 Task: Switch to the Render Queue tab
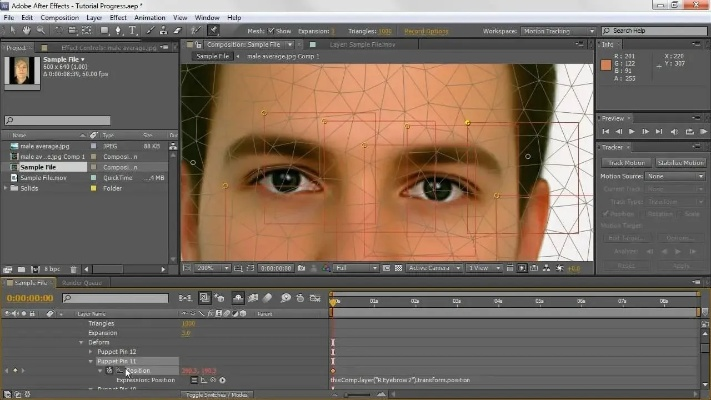point(83,283)
